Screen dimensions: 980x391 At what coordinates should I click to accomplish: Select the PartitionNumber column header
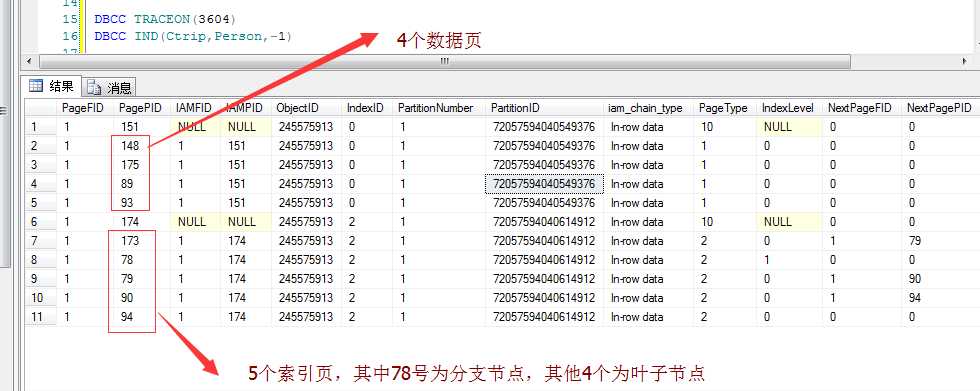[x=439, y=108]
